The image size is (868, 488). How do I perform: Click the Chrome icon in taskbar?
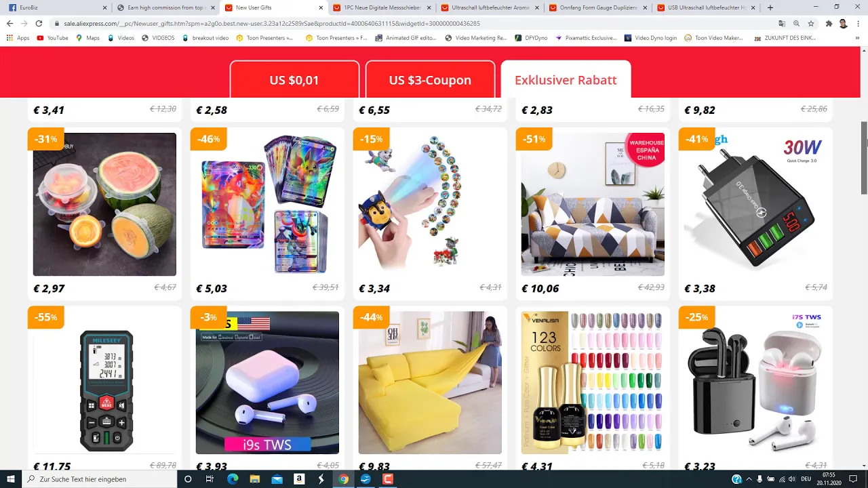tap(344, 479)
